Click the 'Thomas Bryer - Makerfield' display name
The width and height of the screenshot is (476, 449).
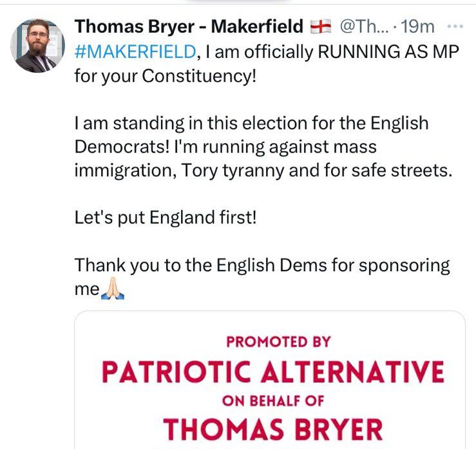188,27
